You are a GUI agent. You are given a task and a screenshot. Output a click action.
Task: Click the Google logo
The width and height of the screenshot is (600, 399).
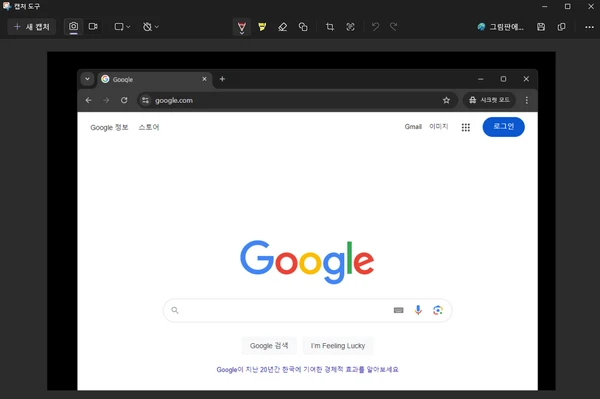(307, 262)
